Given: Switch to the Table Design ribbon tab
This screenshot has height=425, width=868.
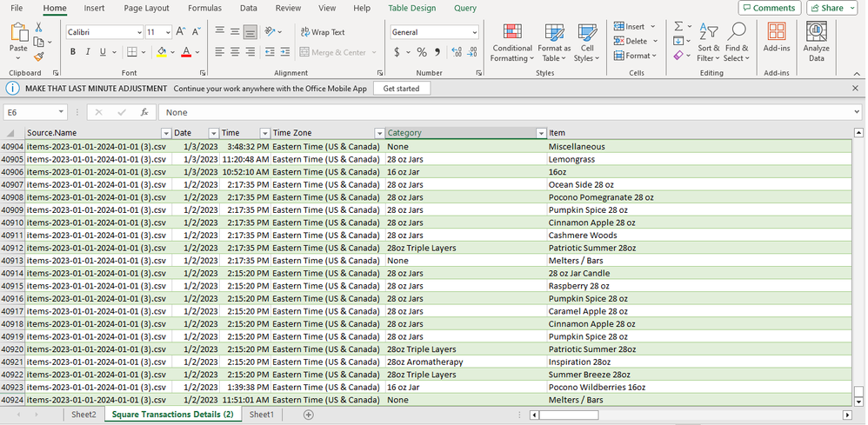Looking at the screenshot, I should [411, 8].
